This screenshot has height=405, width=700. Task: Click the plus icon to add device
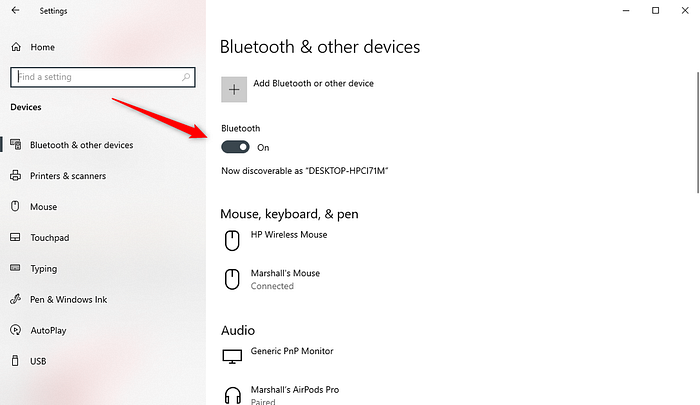234,89
